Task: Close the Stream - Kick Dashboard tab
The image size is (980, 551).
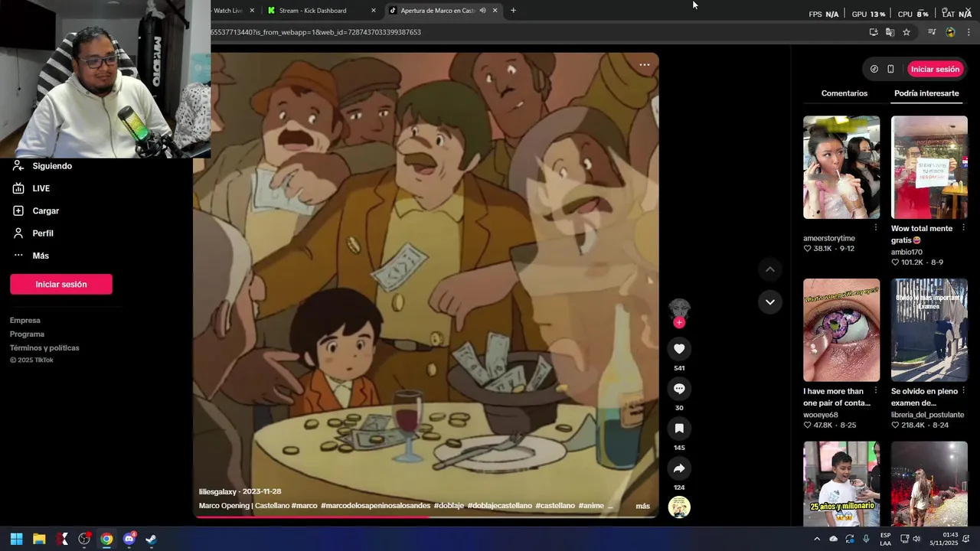Action: point(374,11)
